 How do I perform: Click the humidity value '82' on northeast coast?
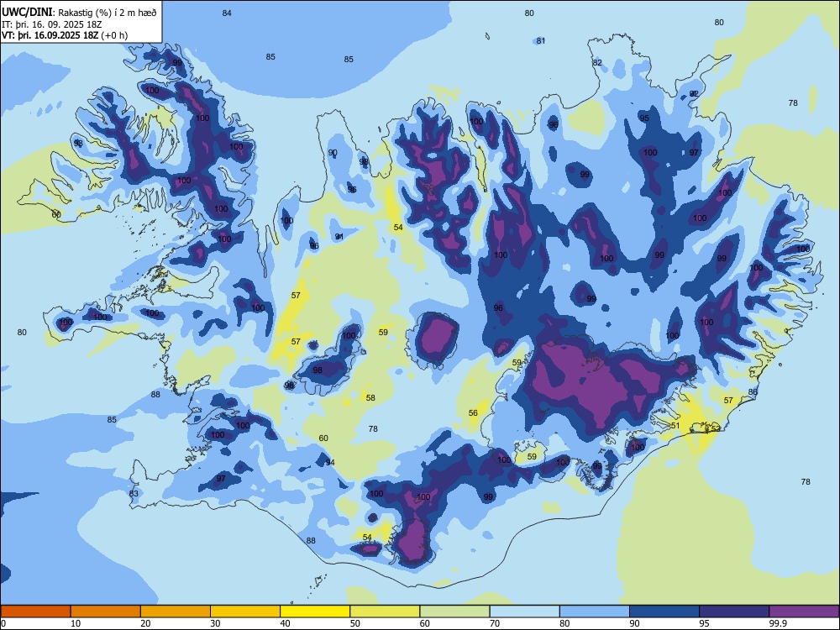[x=597, y=62]
